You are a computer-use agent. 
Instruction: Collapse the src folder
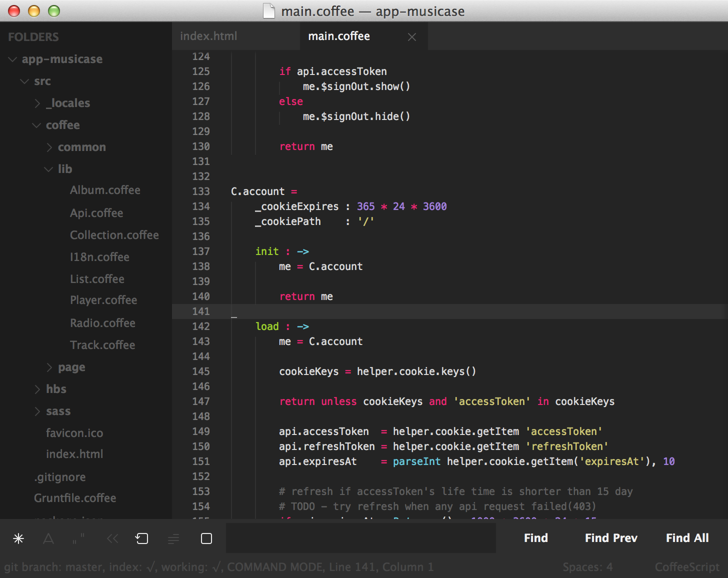[24, 81]
